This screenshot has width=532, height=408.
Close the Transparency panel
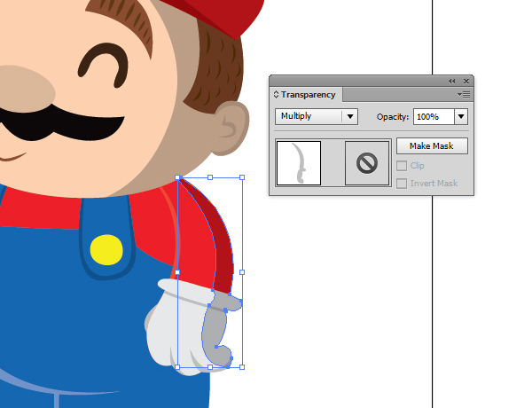[466, 81]
